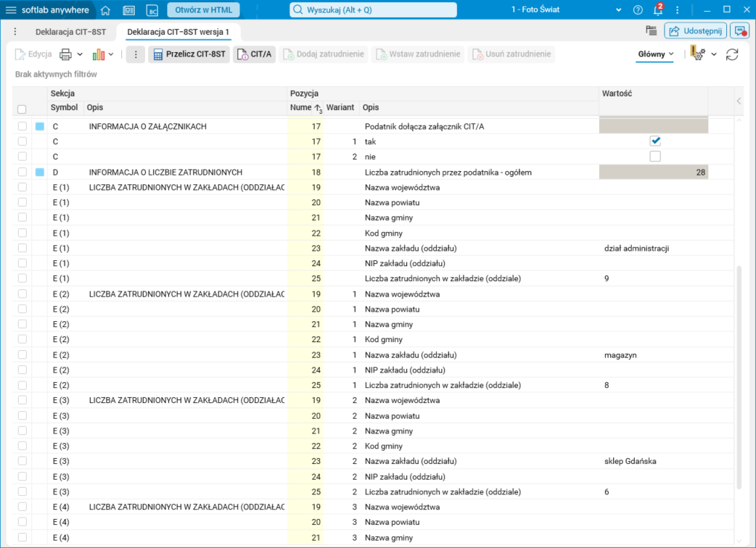Click in the Wyszukaj search field
Screen dimensions: 756x548
point(374,10)
